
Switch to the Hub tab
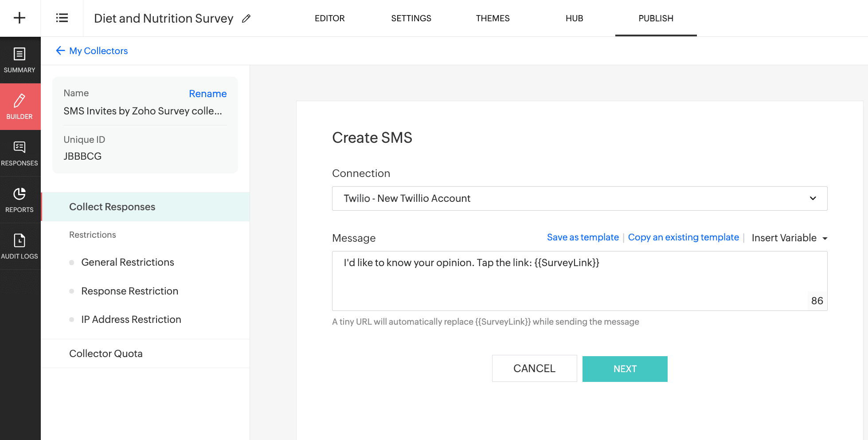[575, 18]
